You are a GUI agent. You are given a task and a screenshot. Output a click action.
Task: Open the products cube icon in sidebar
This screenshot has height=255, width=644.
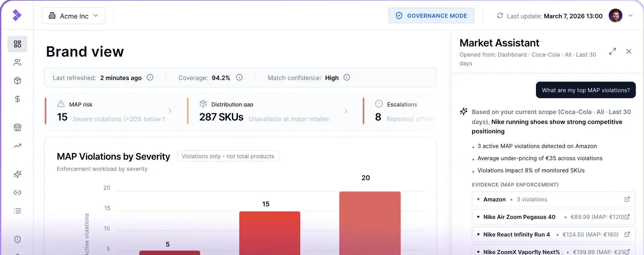(x=17, y=81)
